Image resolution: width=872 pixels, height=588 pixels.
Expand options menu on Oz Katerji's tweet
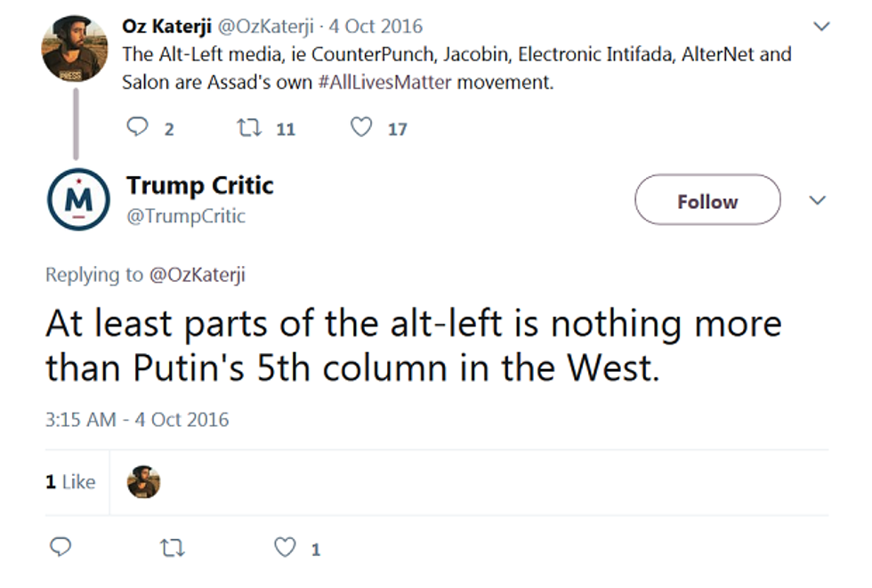821,27
